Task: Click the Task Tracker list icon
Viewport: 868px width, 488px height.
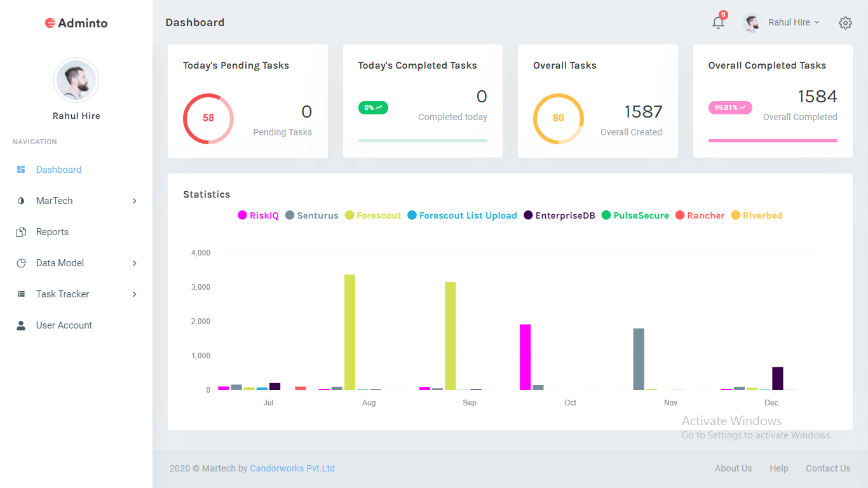Action: [21, 294]
